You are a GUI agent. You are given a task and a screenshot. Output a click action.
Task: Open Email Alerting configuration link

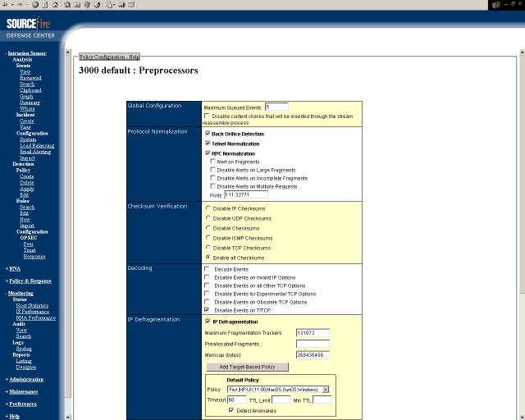coord(35,152)
